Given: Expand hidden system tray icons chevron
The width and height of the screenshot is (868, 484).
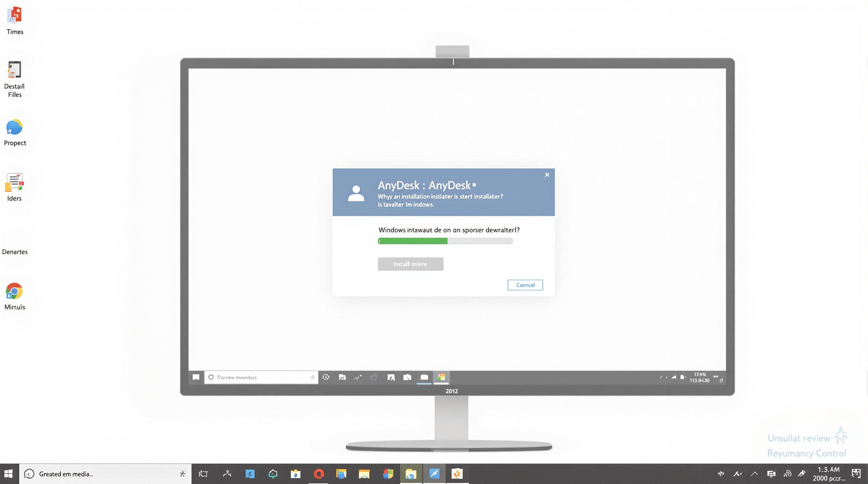Looking at the screenshot, I should [754, 474].
